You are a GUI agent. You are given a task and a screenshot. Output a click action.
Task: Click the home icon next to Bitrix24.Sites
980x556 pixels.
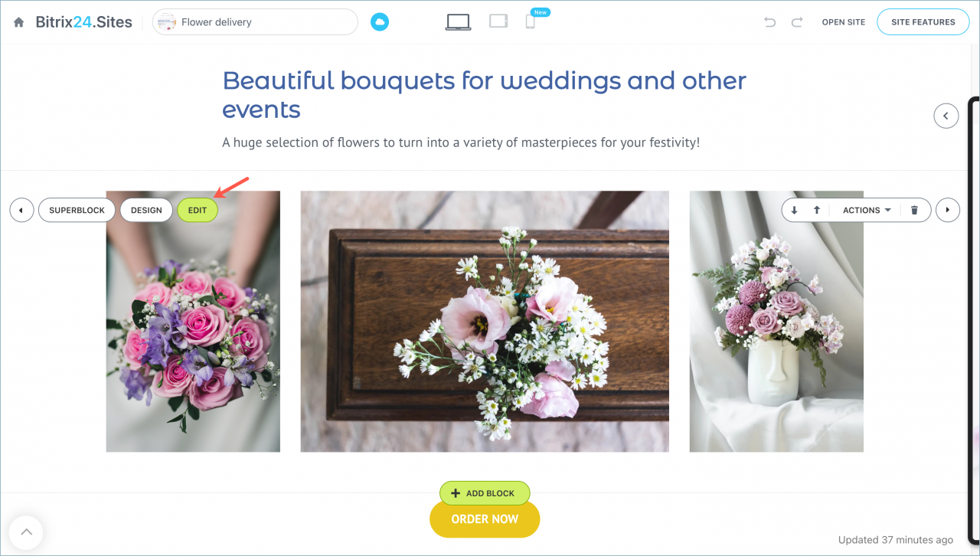pos(19,22)
